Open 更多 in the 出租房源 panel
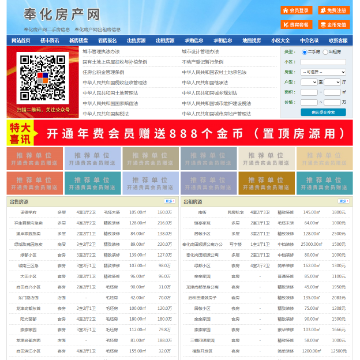360x360 pixels. point(344,201)
